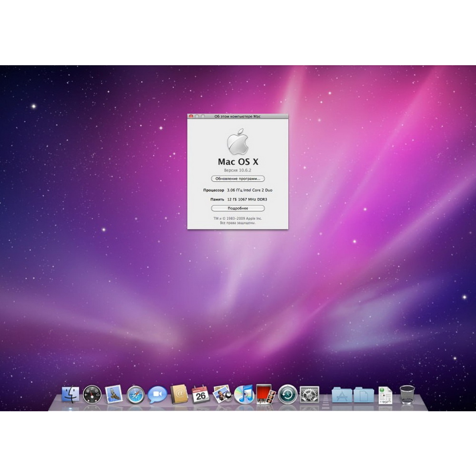Click the "© 1983-2009 Apple Inc." copyright line
This screenshot has width=476, height=476.
click(238, 218)
